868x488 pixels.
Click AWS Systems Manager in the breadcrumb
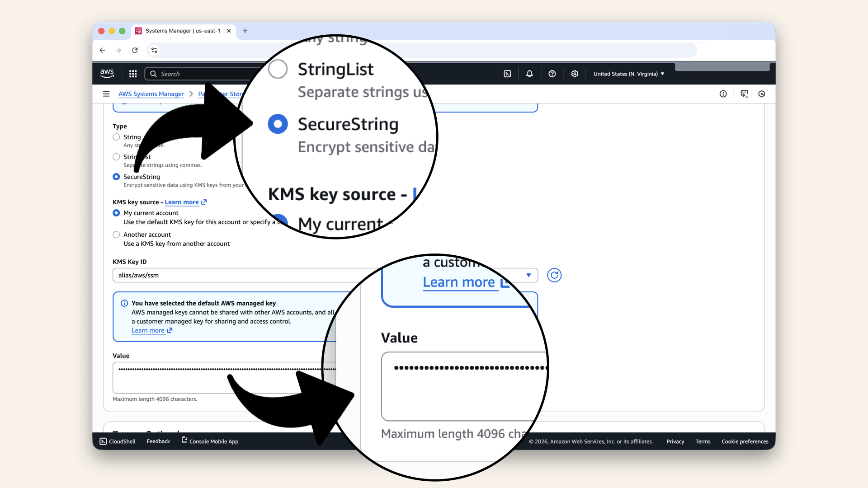pyautogui.click(x=151, y=94)
